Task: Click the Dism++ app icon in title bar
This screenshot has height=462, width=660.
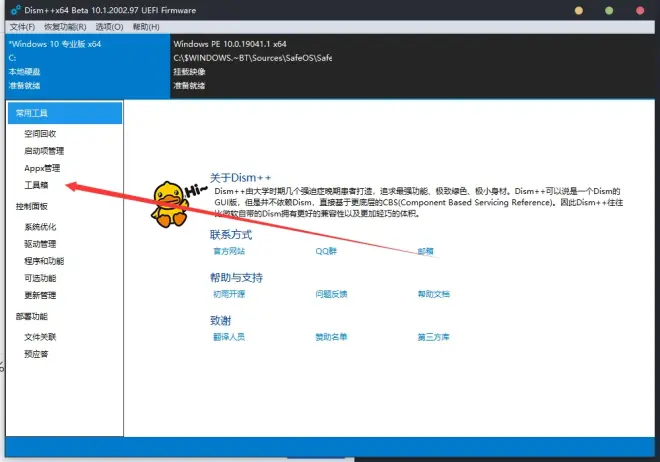Action: (x=16, y=10)
